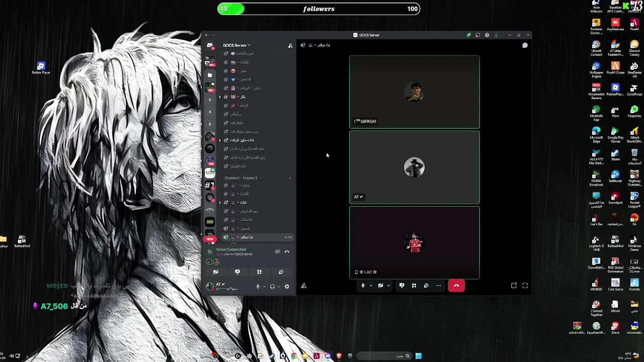Image resolution: width=644 pixels, height=362 pixels.
Task: Open soundboard in call control bar
Action: [426, 286]
